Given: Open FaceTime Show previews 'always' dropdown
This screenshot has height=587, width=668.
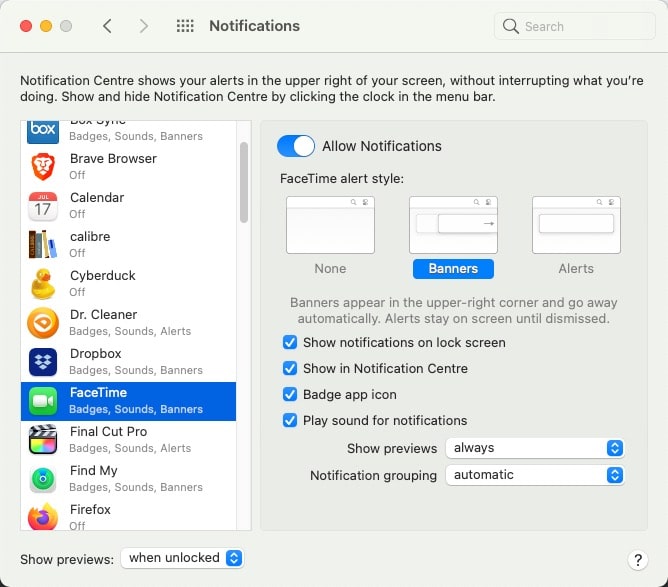Looking at the screenshot, I should 535,448.
